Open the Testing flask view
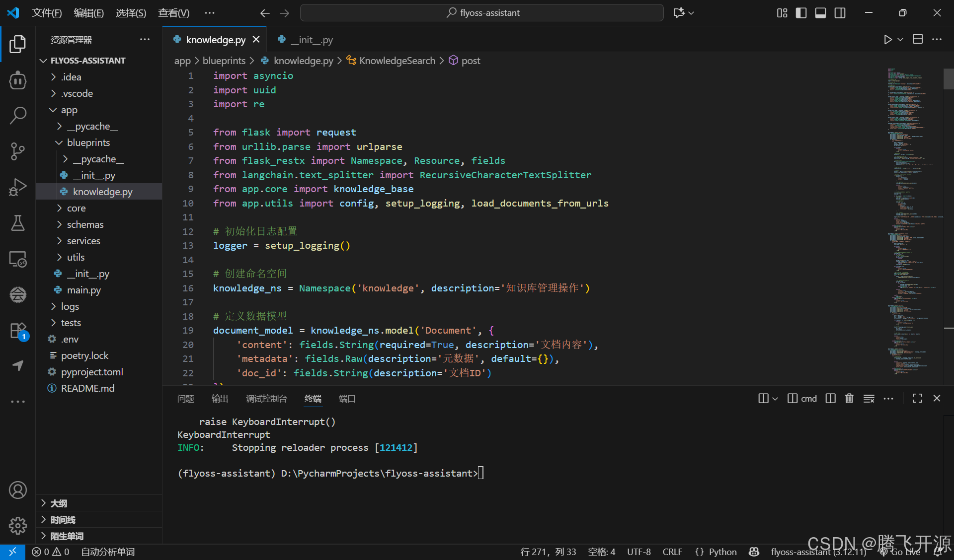 pyautogui.click(x=18, y=223)
